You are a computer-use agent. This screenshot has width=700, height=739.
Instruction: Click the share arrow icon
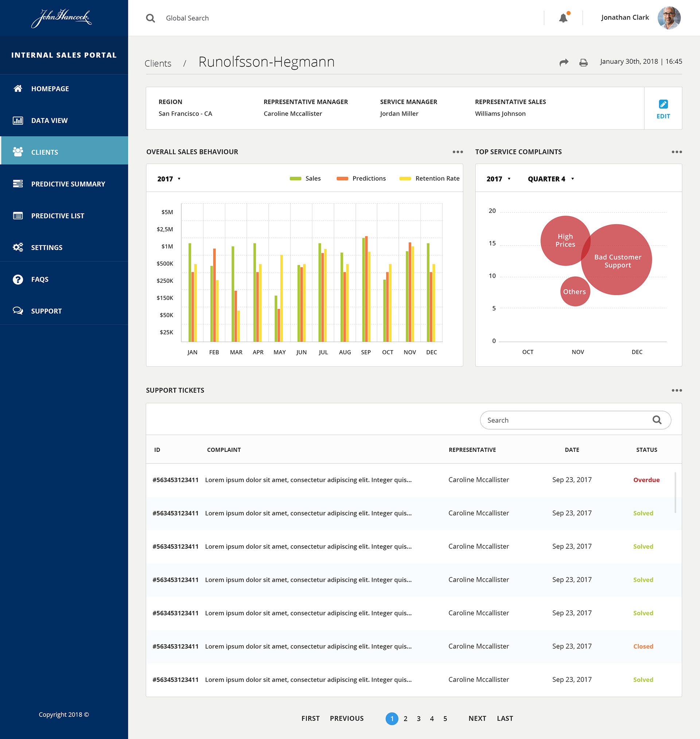[x=564, y=62]
